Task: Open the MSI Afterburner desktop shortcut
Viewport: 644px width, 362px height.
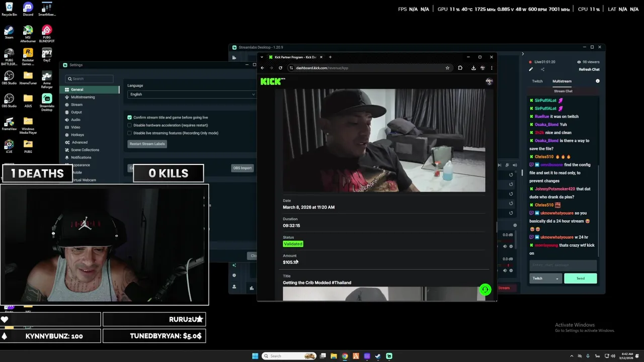Action: point(28,34)
